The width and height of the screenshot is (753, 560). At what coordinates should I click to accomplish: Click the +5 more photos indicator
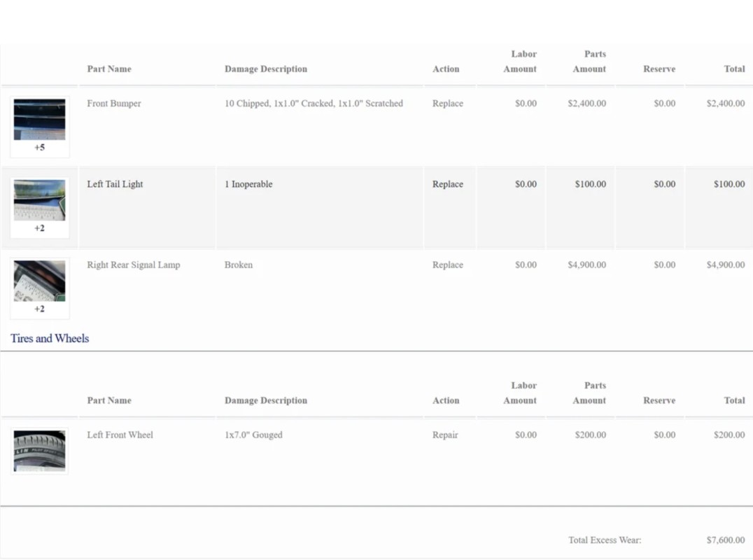pos(39,148)
